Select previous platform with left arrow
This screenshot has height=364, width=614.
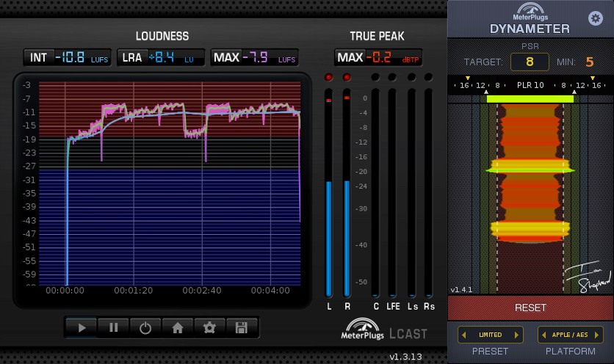point(544,335)
